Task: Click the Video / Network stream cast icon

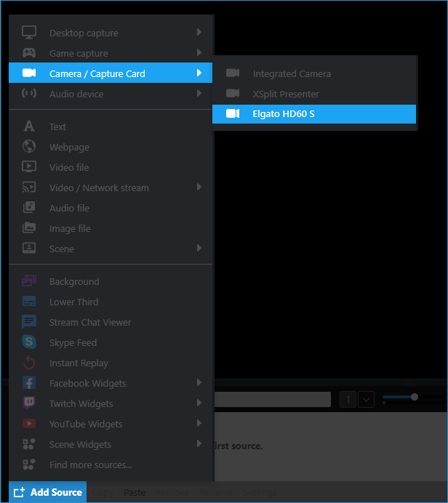Action: click(x=29, y=187)
